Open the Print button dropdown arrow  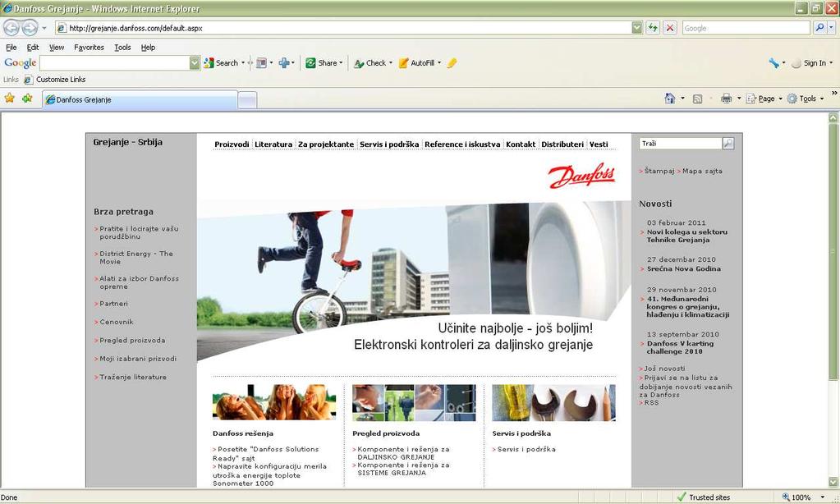pos(739,99)
